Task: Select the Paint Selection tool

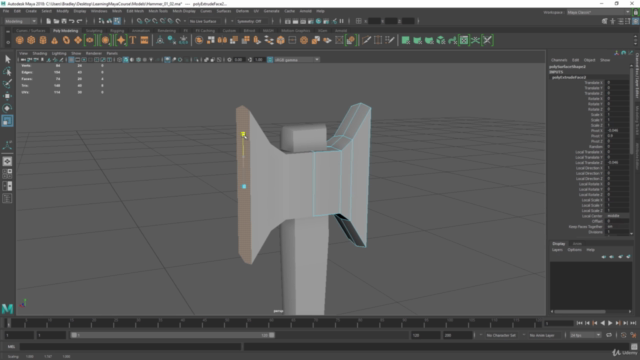Action: (x=7, y=84)
